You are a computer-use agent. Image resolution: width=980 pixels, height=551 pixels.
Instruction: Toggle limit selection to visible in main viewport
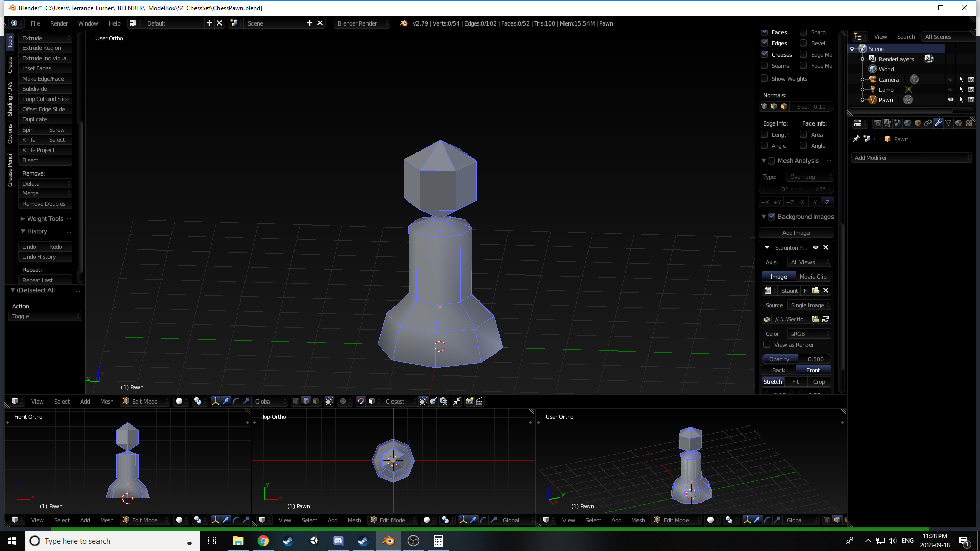coord(329,402)
